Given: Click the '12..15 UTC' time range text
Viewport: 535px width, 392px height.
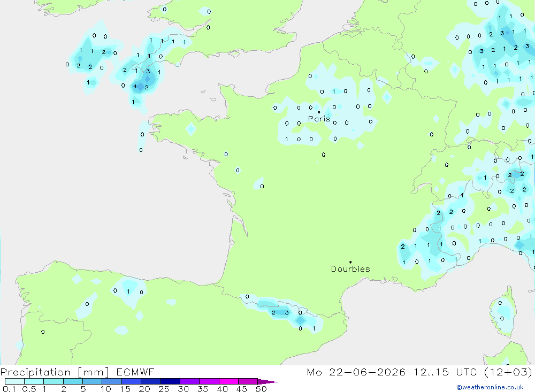Looking at the screenshot, I should pos(445,372).
